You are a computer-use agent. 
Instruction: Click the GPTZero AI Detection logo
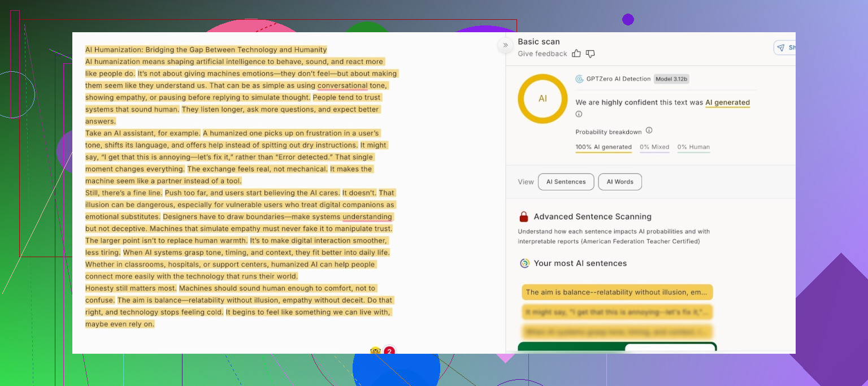point(579,79)
